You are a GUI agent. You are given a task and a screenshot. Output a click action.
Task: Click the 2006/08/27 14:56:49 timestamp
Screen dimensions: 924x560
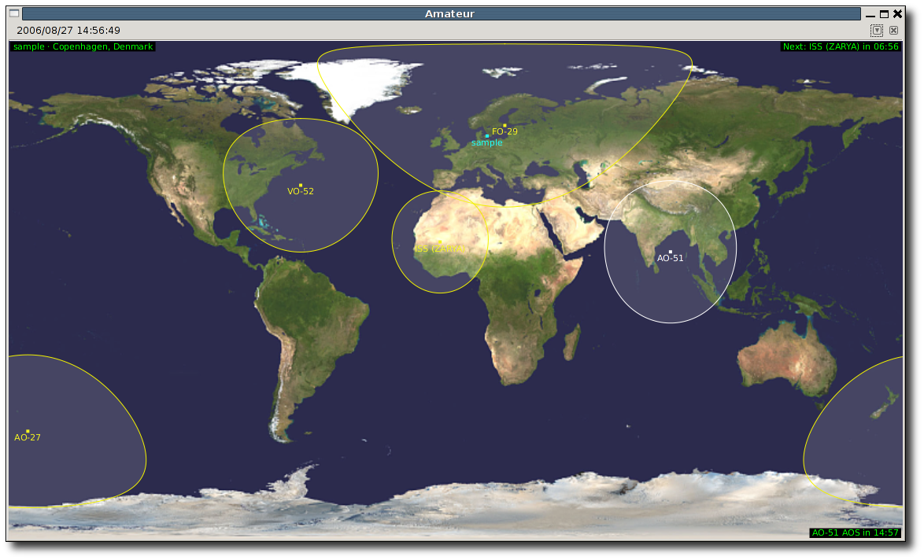pos(68,30)
